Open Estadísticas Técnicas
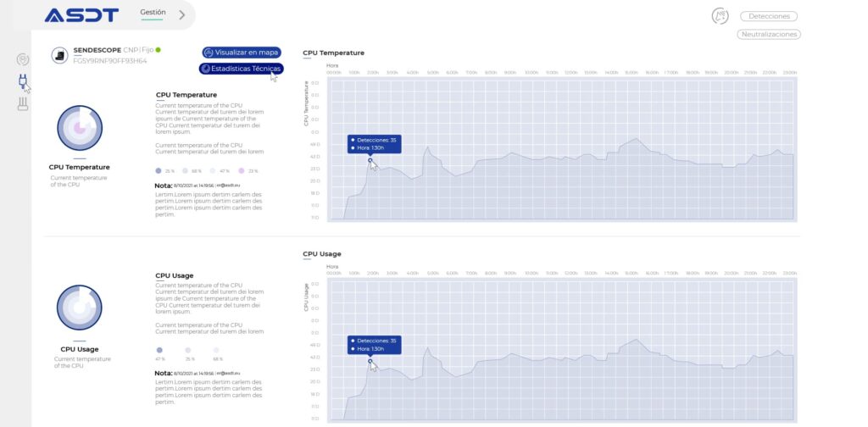The width and height of the screenshot is (868, 427). 241,69
